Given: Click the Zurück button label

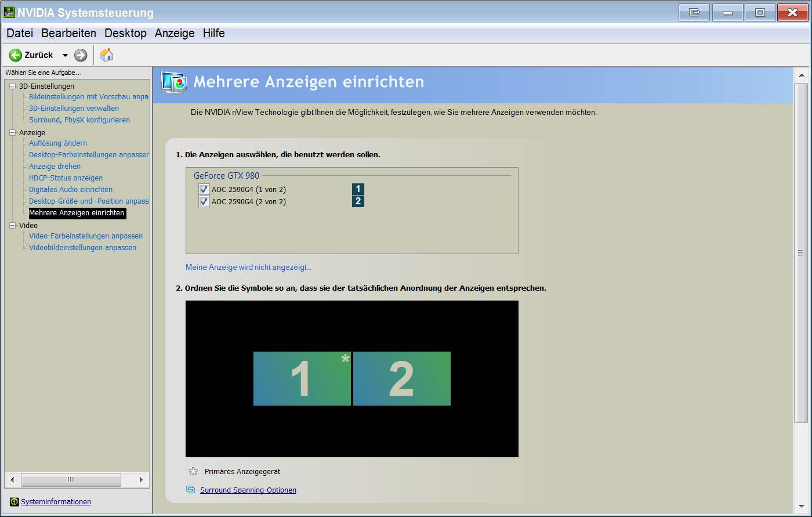Looking at the screenshot, I should pos(39,55).
